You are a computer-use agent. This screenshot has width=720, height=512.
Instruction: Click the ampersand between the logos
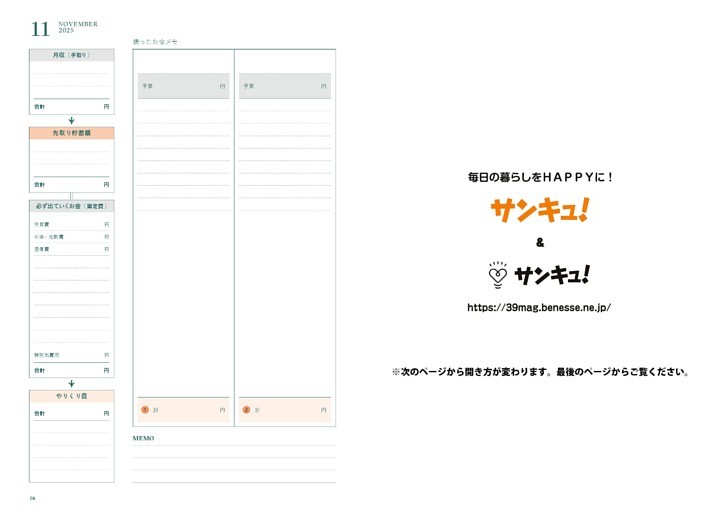[x=540, y=242]
